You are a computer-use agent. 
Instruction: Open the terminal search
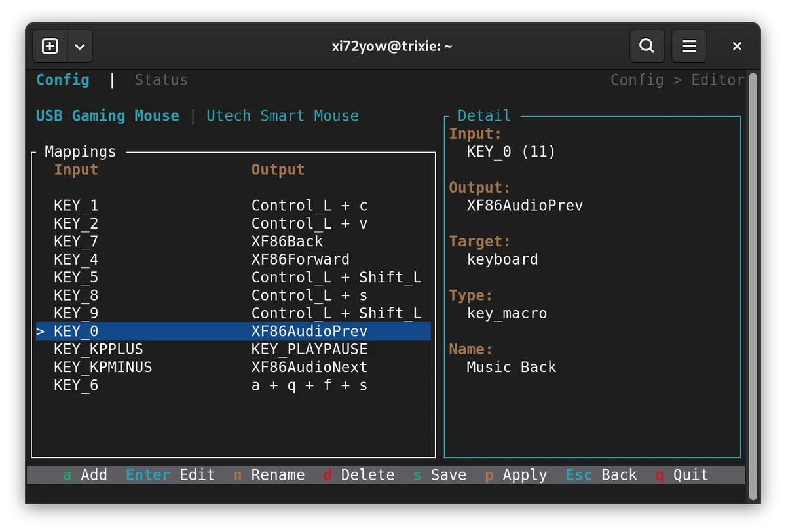click(x=647, y=46)
